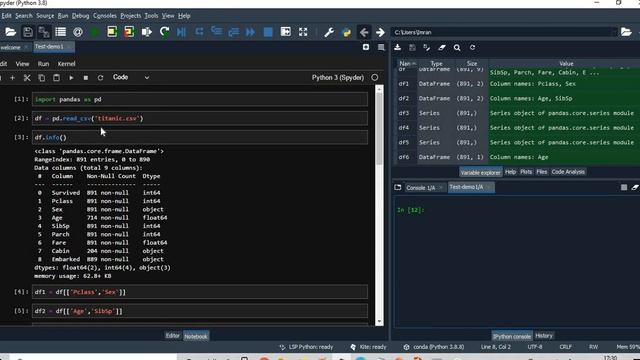The height and width of the screenshot is (360, 640).
Task: Stop debugging with blue square icon
Action: [x=268, y=32]
